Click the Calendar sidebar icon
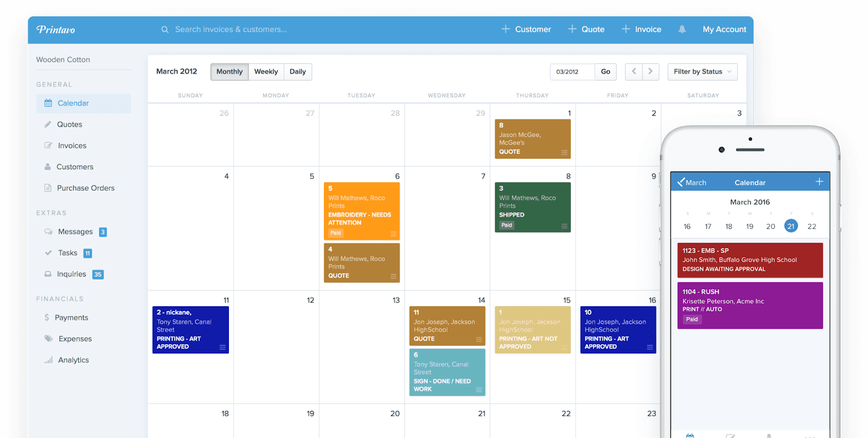Image resolution: width=868 pixels, height=438 pixels. [x=48, y=103]
